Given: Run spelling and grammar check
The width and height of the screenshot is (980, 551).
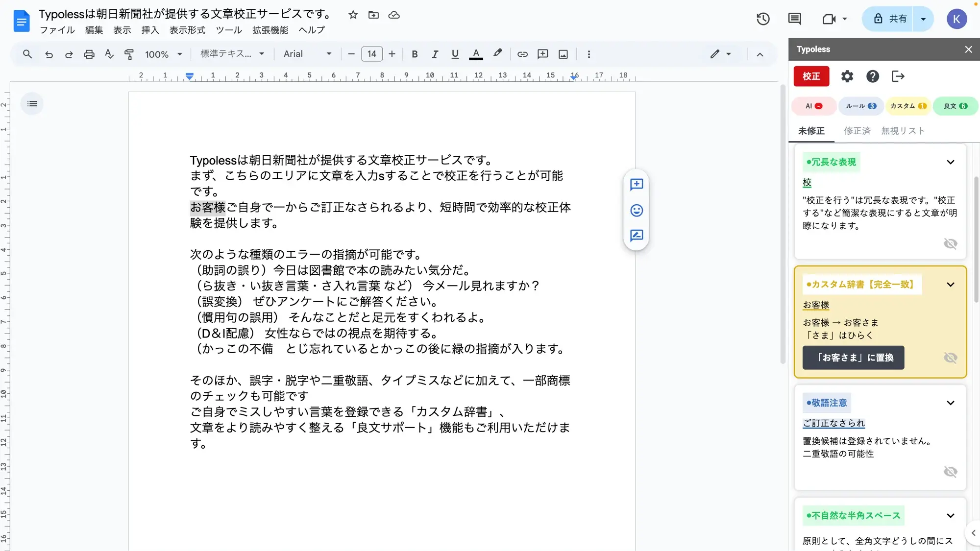Looking at the screenshot, I should tap(109, 54).
